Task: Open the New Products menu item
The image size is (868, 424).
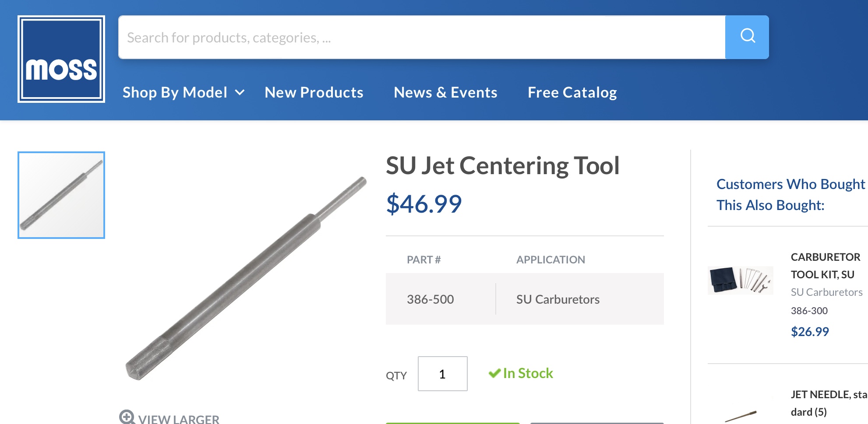Action: [314, 92]
